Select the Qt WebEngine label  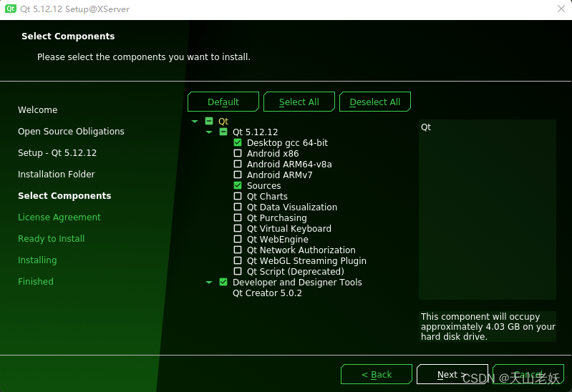tap(278, 239)
